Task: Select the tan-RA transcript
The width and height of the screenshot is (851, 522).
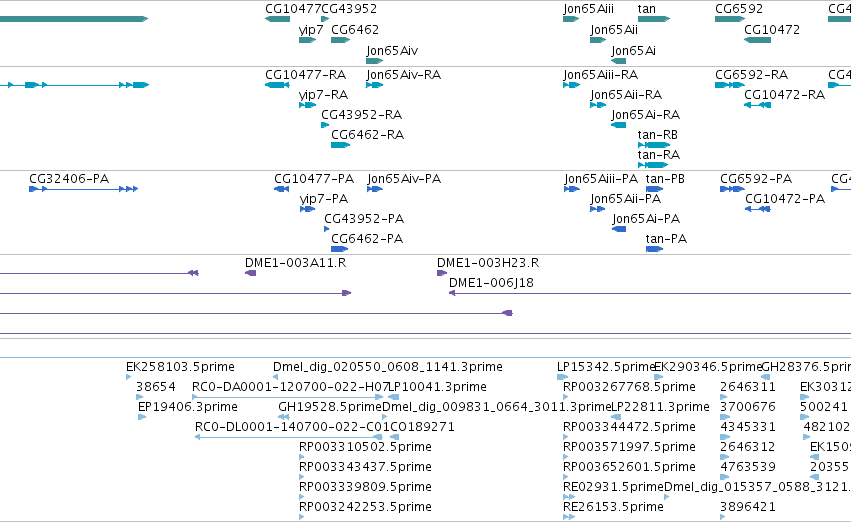Action: (653, 165)
